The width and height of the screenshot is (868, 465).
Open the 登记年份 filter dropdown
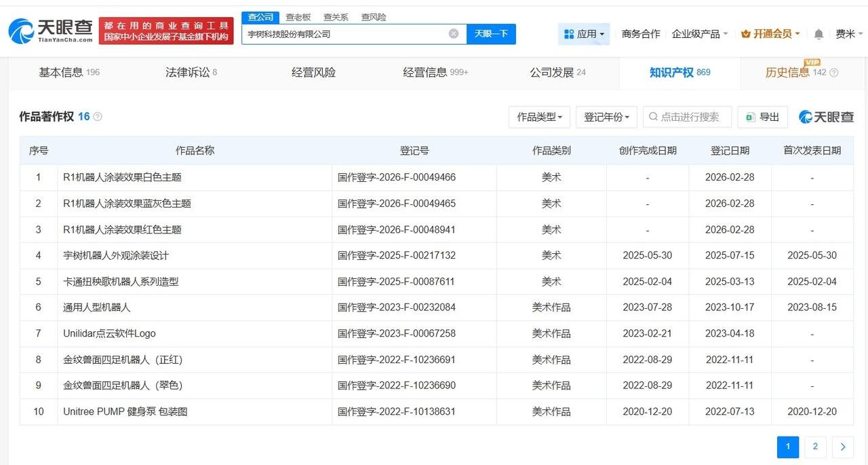click(x=606, y=116)
